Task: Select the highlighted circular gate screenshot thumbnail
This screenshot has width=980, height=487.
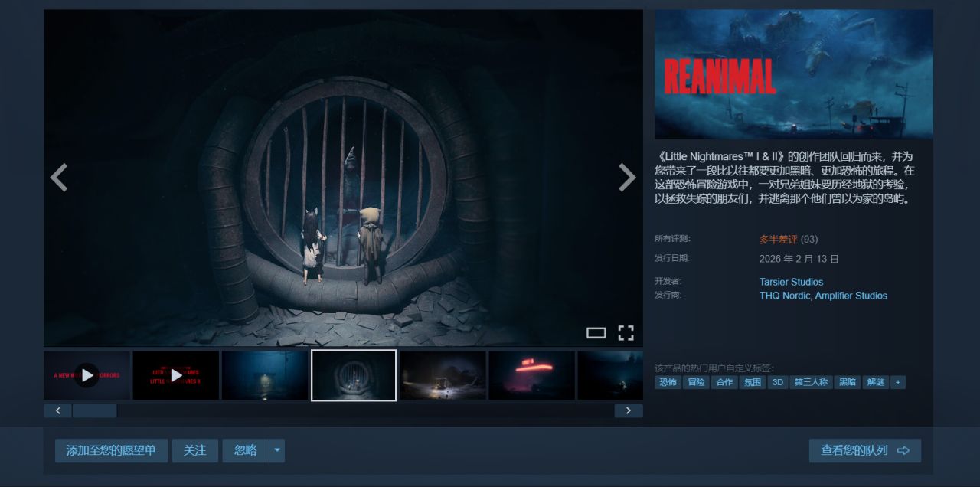Action: coord(354,375)
